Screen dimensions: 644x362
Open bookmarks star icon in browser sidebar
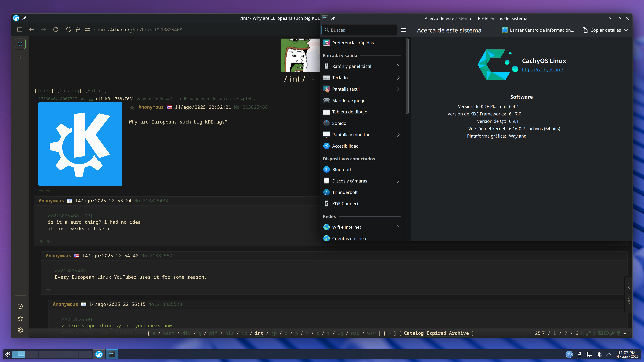(20, 318)
